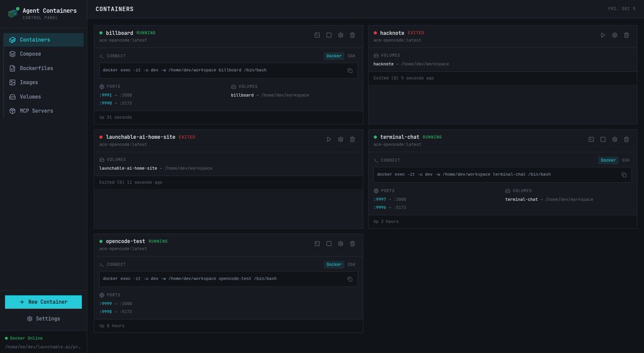Click the 'Up 2 hours' status

coord(386,222)
